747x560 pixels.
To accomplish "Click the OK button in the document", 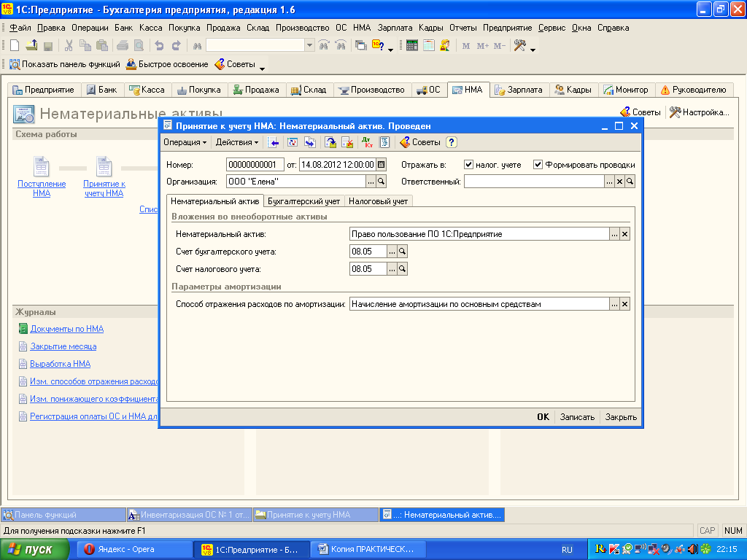I will 543,416.
